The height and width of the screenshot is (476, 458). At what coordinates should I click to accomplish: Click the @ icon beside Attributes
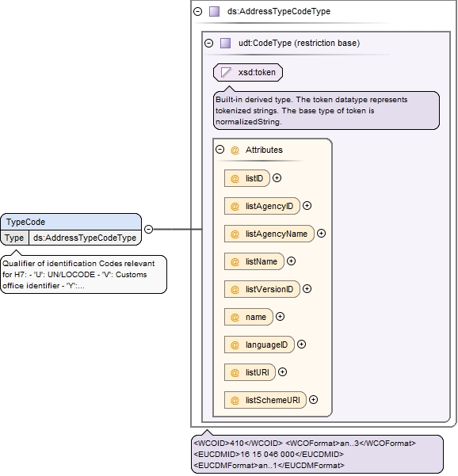point(235,150)
